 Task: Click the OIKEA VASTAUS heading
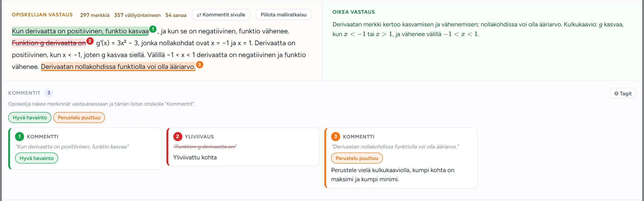click(354, 12)
